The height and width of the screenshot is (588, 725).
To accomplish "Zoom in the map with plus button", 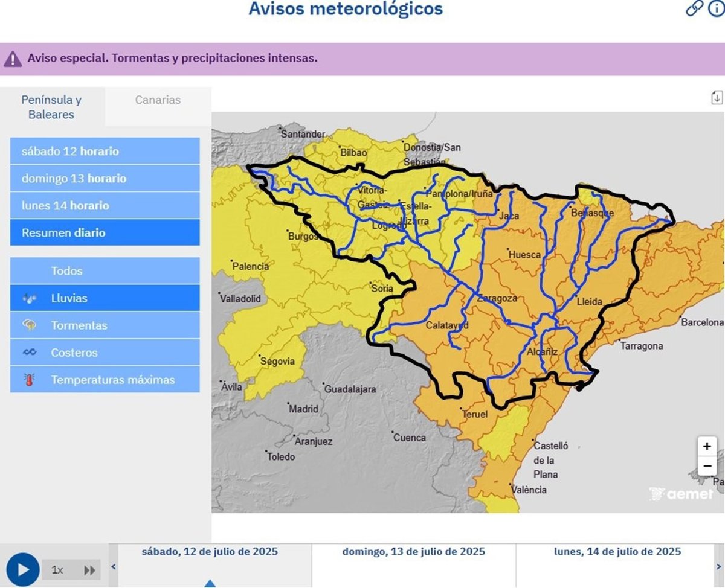I will (x=707, y=447).
